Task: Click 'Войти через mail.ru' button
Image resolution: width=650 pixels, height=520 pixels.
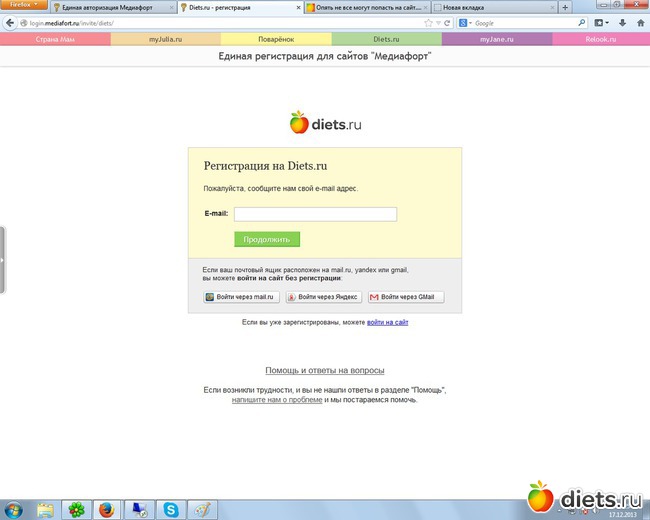Action: 241,297
